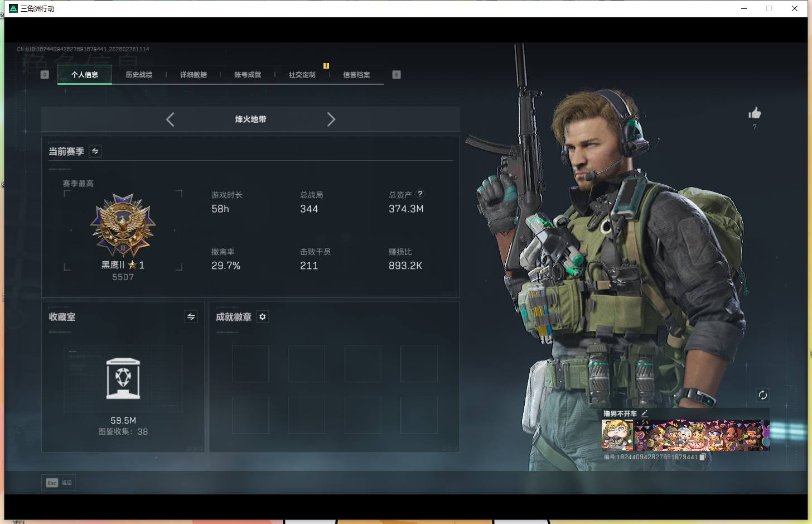Click the rank score 5507

coord(123,277)
